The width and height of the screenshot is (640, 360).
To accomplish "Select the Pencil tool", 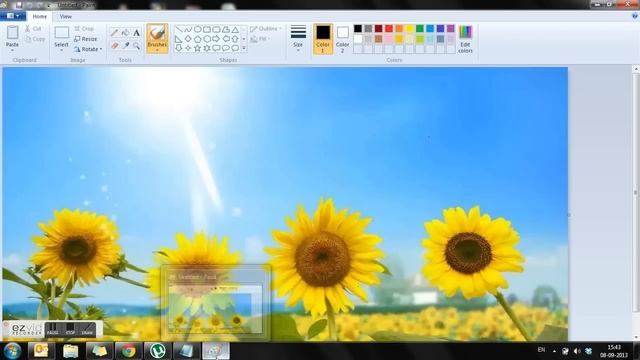I will (x=115, y=33).
